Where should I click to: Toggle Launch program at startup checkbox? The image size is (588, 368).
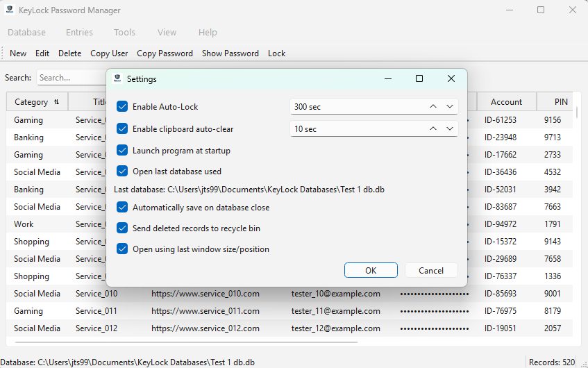(x=122, y=151)
